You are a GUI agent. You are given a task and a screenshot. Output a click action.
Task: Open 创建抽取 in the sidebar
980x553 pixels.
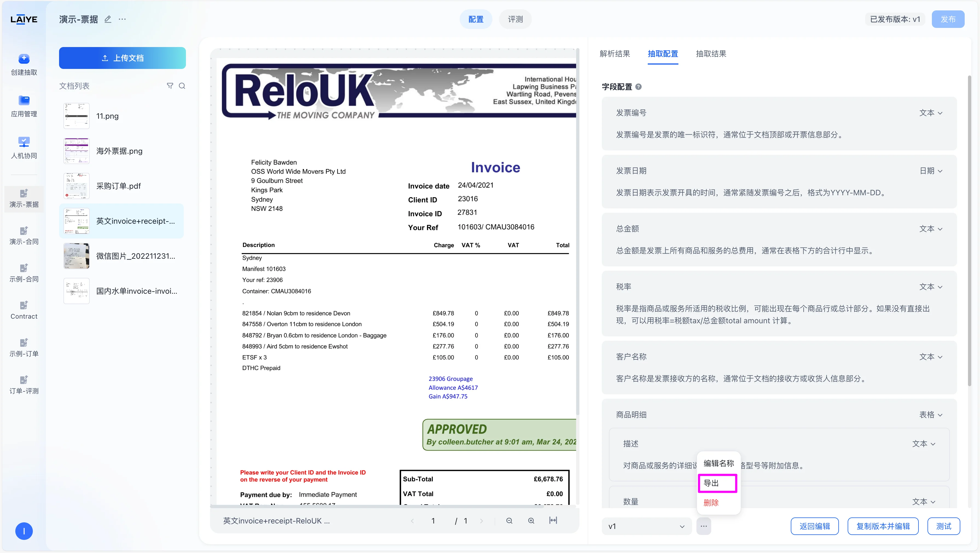[24, 64]
